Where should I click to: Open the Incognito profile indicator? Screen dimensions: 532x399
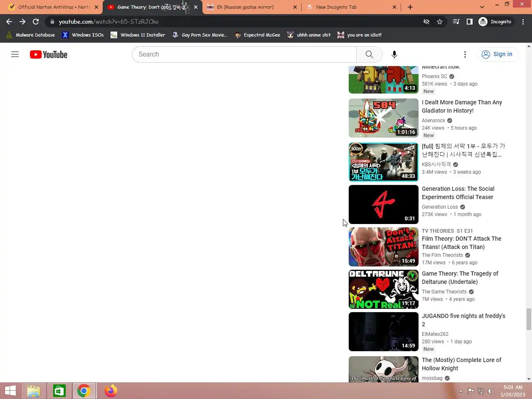(496, 22)
